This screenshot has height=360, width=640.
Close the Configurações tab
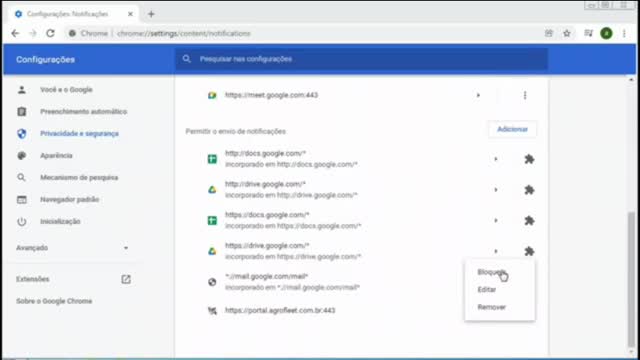click(130, 14)
